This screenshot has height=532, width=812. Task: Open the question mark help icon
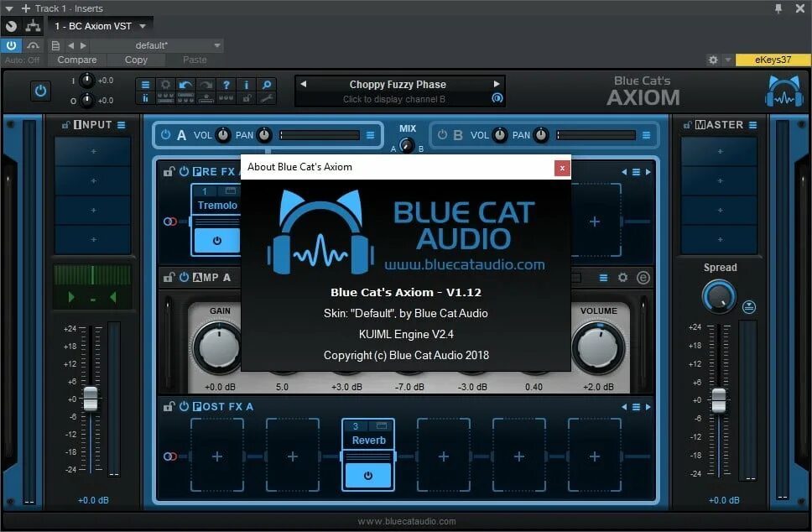click(x=226, y=85)
